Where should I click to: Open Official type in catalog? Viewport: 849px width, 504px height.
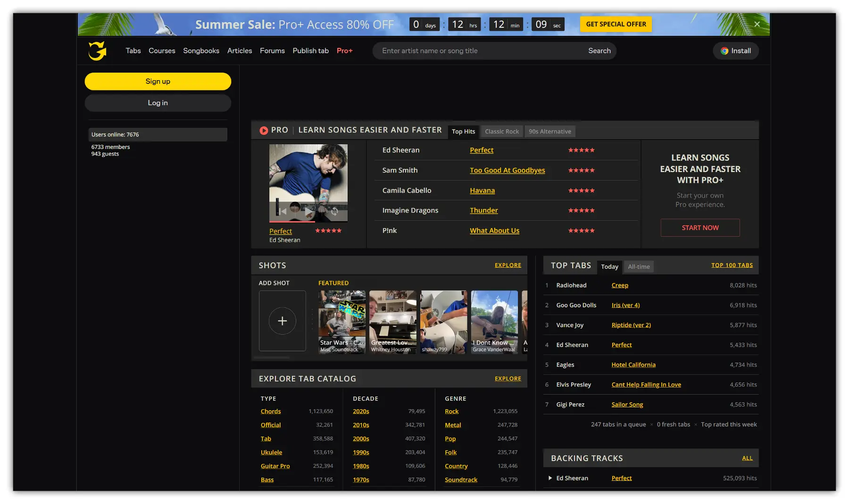[271, 425]
